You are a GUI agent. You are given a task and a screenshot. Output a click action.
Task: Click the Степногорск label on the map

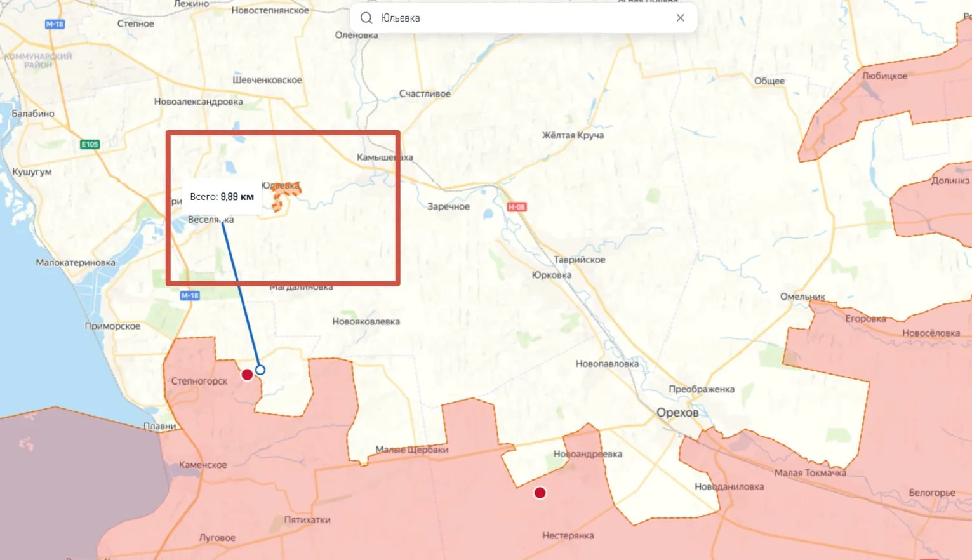pos(199,382)
